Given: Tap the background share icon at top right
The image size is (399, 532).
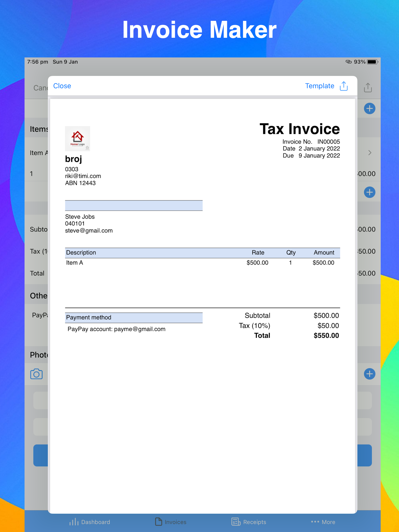Looking at the screenshot, I should tap(368, 88).
